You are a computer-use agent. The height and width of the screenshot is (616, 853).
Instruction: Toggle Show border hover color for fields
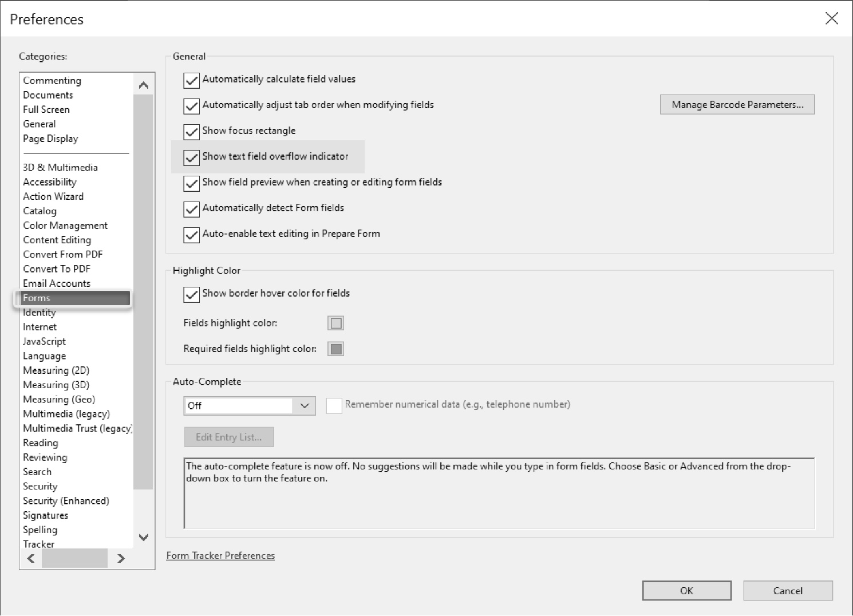[191, 294]
